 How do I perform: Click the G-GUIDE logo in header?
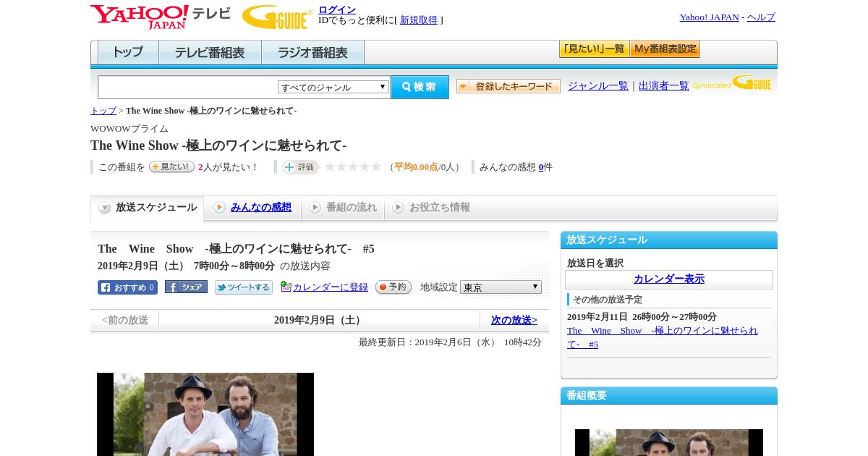[277, 17]
